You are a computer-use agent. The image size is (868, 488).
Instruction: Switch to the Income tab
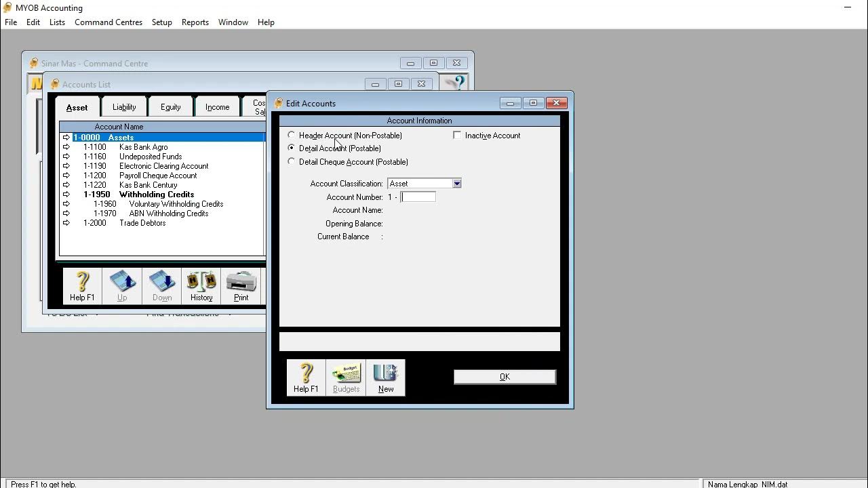click(x=217, y=107)
